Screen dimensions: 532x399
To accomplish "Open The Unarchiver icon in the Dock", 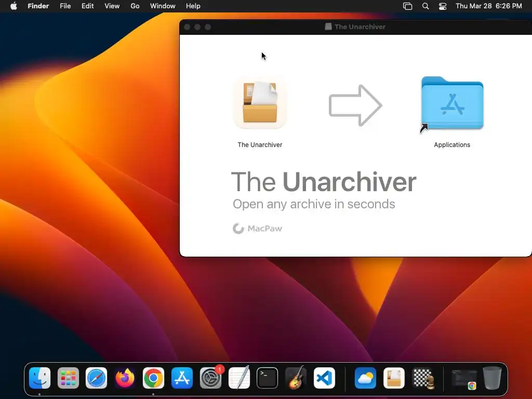I will coord(394,378).
